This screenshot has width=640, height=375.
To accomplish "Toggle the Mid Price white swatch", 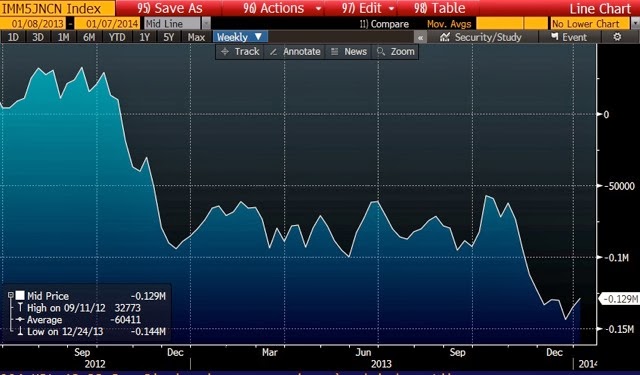I will coord(20,295).
